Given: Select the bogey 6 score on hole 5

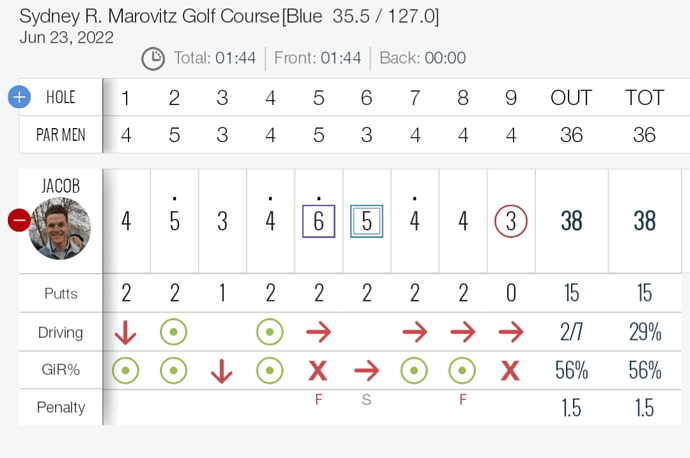Looking at the screenshot, I should [318, 220].
